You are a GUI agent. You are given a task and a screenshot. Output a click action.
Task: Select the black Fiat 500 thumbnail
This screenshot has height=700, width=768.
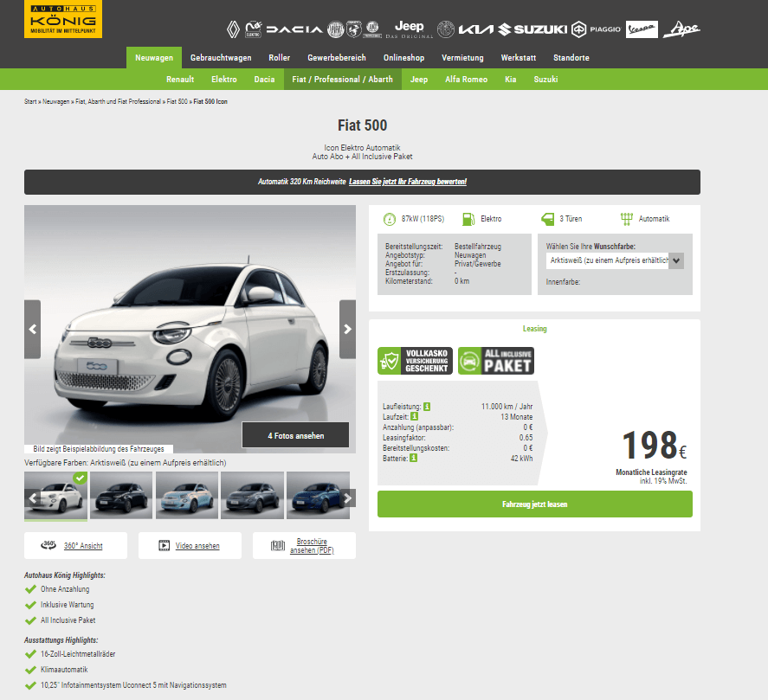pyautogui.click(x=121, y=496)
